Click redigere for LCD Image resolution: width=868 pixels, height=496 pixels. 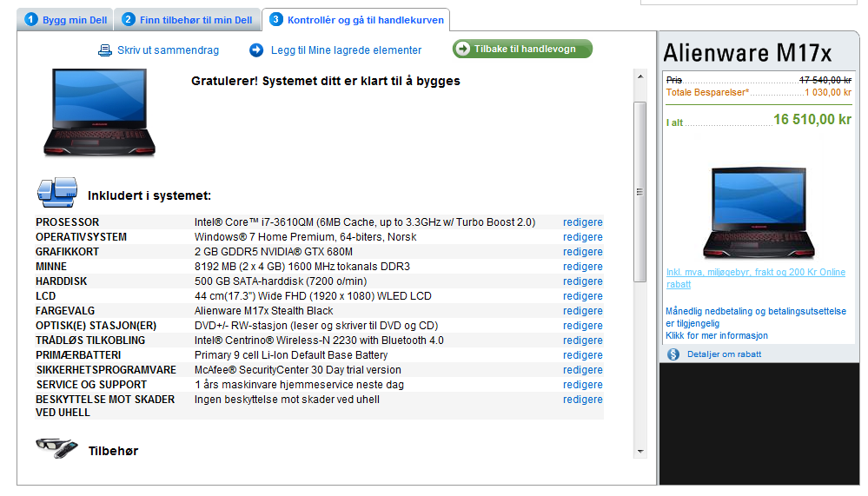coord(583,296)
